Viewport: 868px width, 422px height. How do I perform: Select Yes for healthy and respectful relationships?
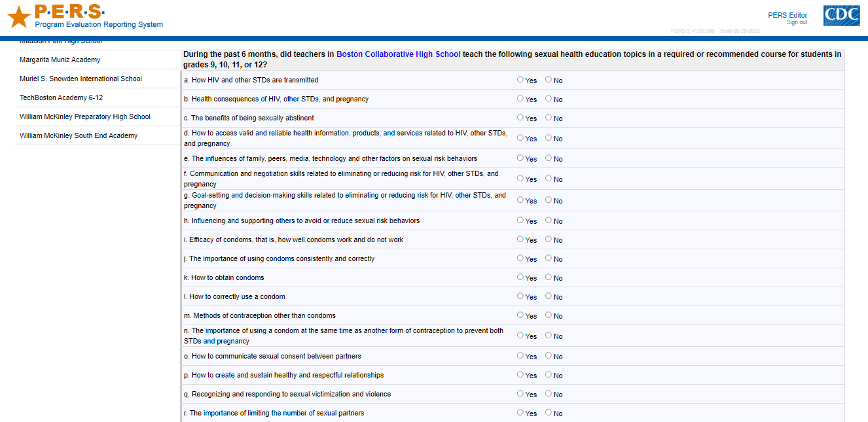click(x=520, y=375)
